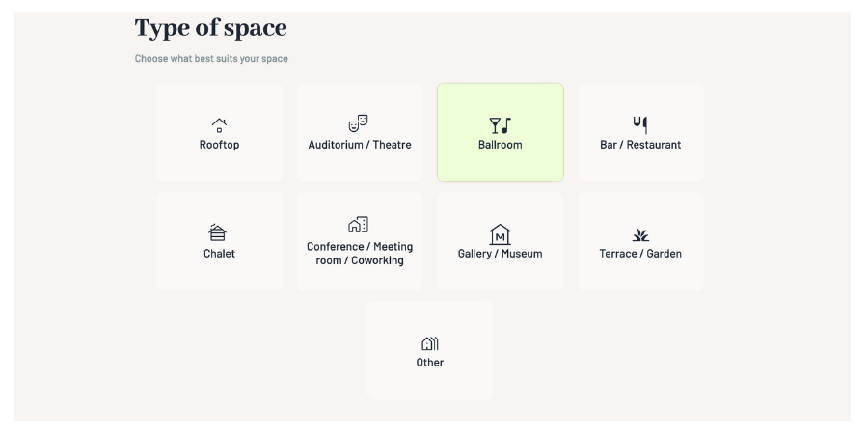Screen dimensions: 868x434
Task: Click the Other buildings icon
Action: (x=429, y=343)
